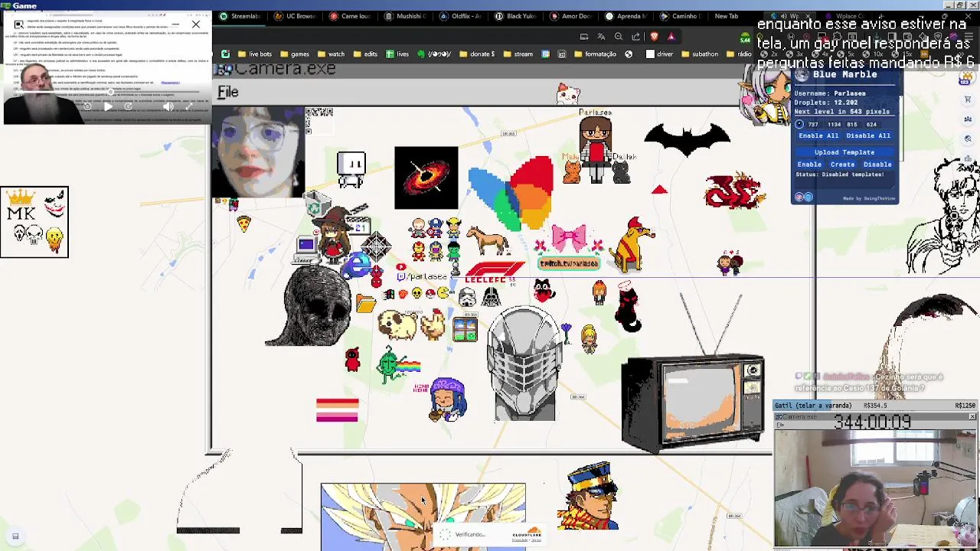980x551 pixels.
Task: Click the Blue Marble globe logo
Action: [x=801, y=75]
